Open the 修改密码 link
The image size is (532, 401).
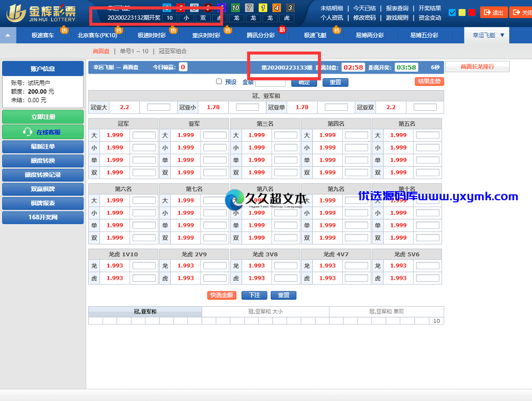364,18
